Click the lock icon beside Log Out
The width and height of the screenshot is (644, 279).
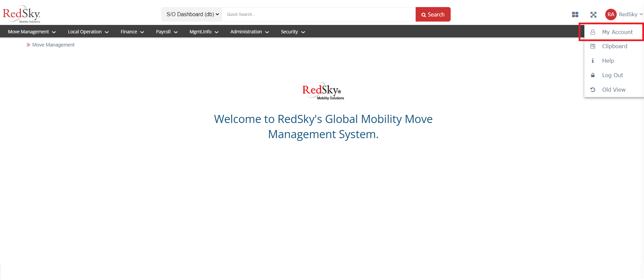click(593, 75)
